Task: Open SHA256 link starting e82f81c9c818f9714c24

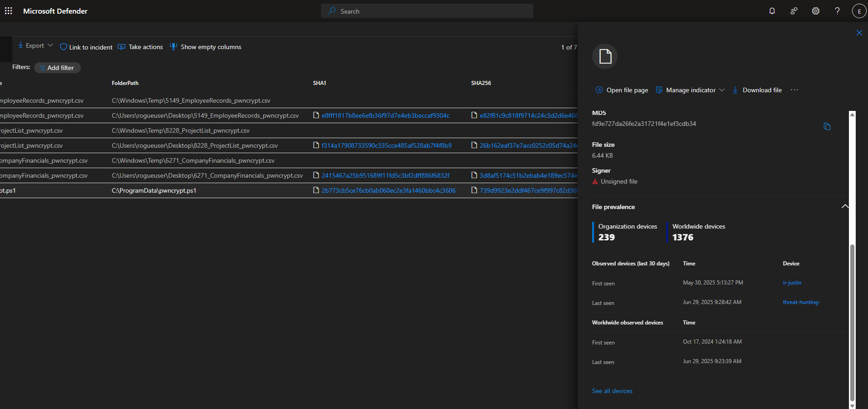Action: click(529, 115)
